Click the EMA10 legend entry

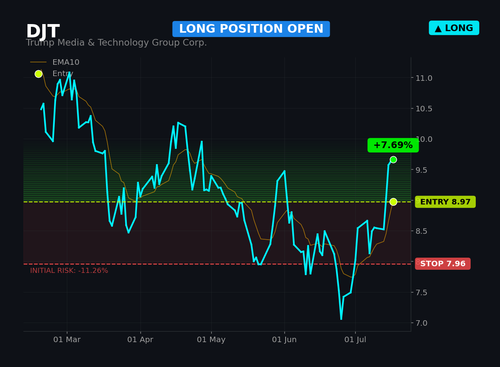(55, 62)
